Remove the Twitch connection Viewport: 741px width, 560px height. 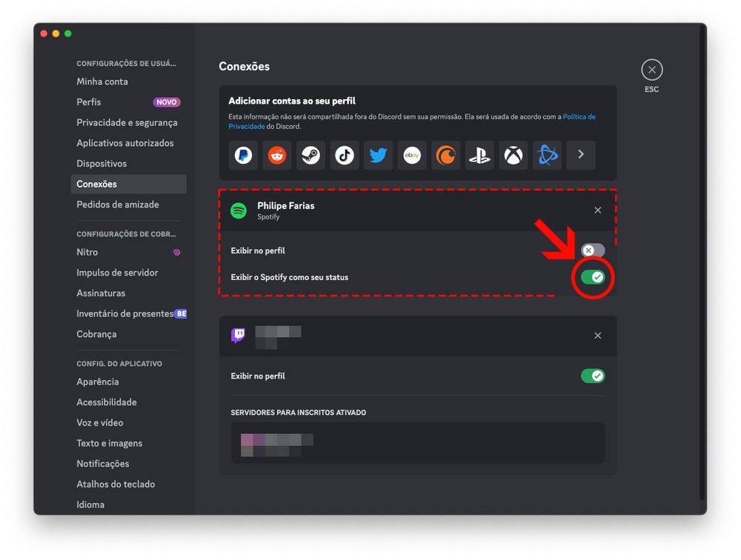(x=598, y=336)
